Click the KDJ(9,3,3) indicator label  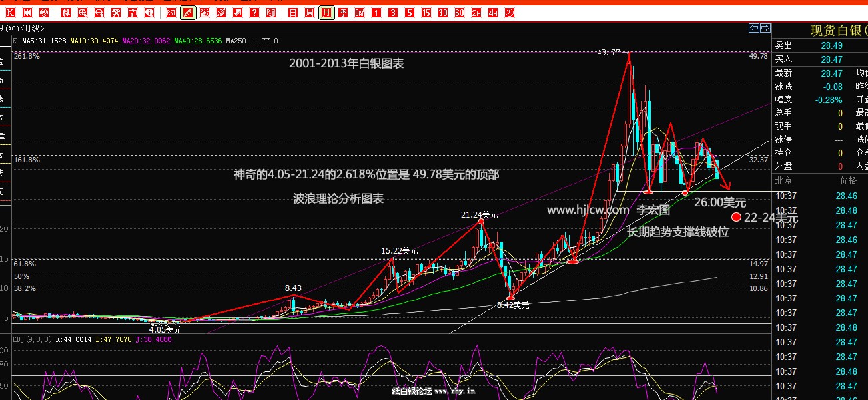click(31, 339)
